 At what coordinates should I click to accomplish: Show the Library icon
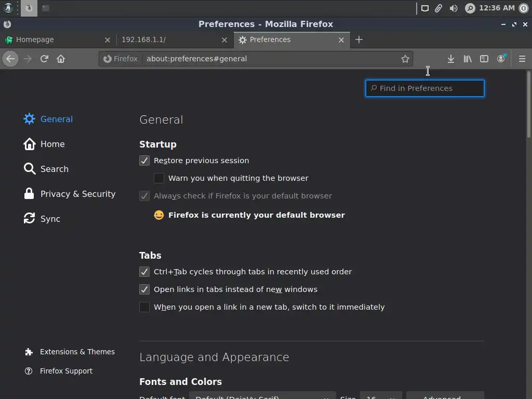[468, 59]
